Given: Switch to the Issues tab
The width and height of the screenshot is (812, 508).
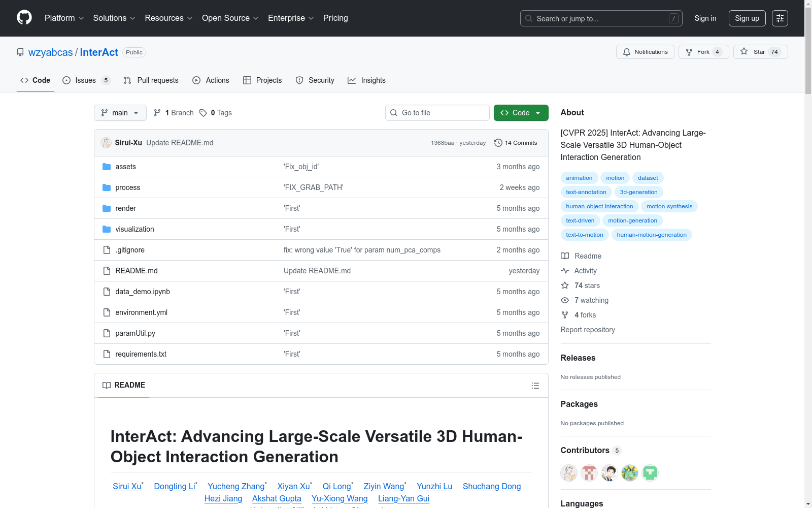Looking at the screenshot, I should 86,80.
